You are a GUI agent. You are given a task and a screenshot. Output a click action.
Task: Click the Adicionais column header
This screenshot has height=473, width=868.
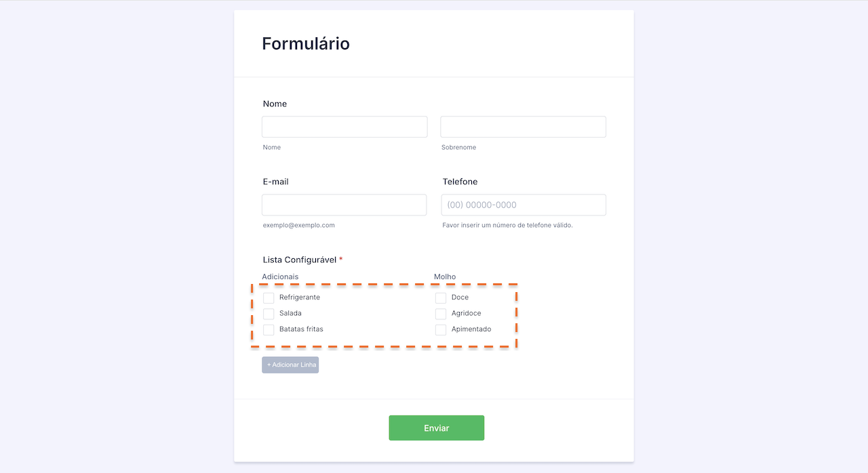280,276
